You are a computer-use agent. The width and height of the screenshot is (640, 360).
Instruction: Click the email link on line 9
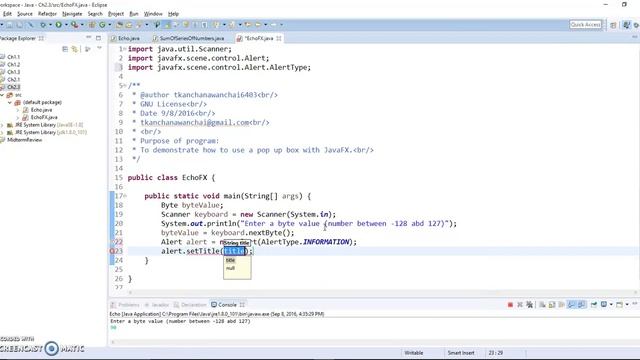pos(194,122)
